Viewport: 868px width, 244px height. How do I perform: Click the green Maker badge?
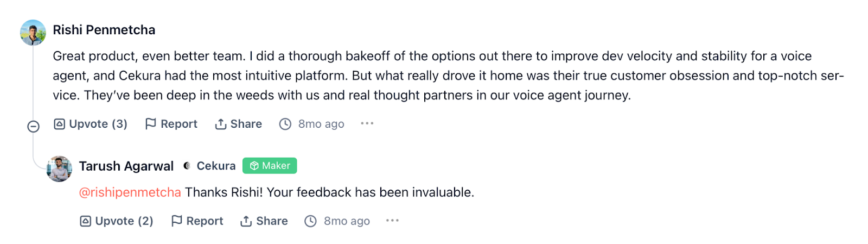click(x=270, y=166)
